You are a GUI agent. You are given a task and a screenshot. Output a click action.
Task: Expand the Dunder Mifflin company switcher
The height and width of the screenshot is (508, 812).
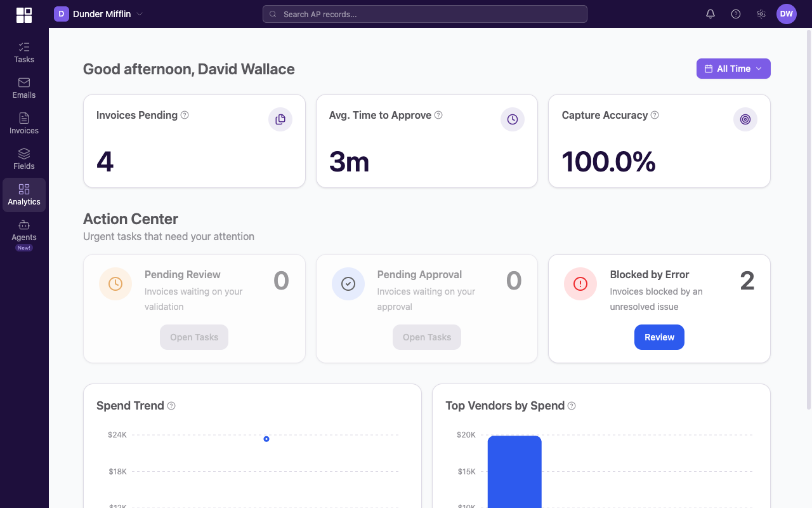98,14
